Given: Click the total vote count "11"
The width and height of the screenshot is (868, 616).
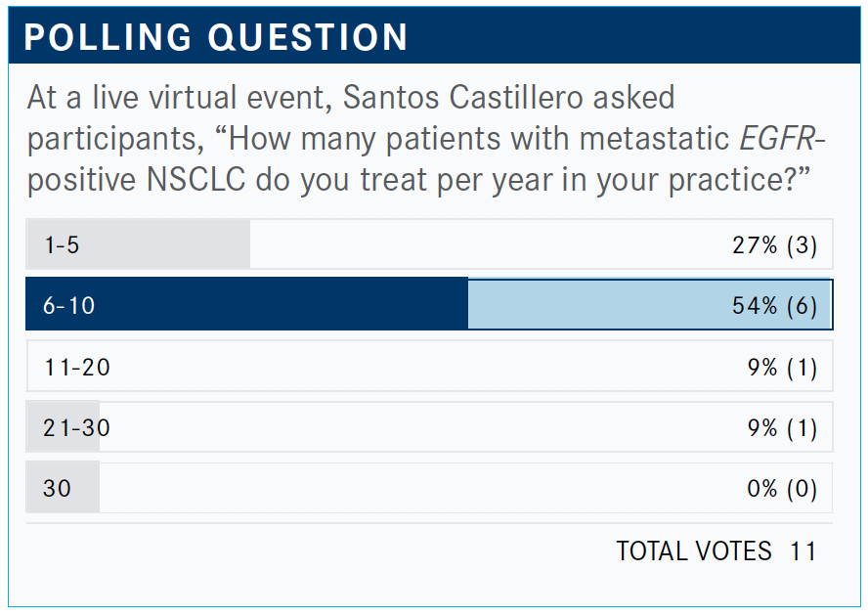Looking at the screenshot, I should pyautogui.click(x=803, y=550).
